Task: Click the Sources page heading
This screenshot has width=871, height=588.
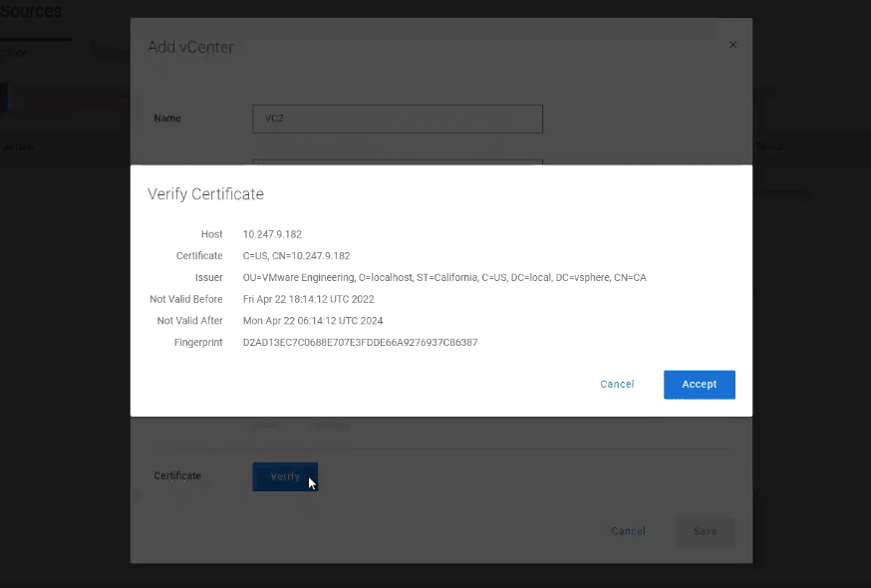Action: tap(31, 10)
